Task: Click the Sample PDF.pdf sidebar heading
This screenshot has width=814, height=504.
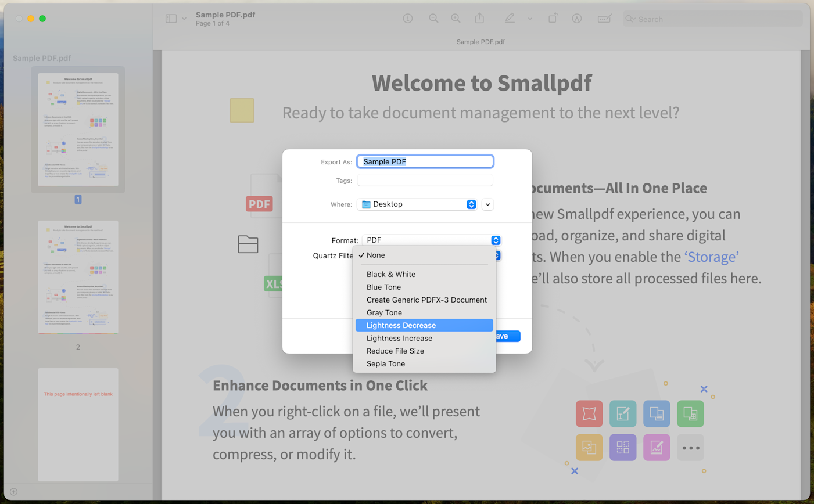Action: click(42, 58)
